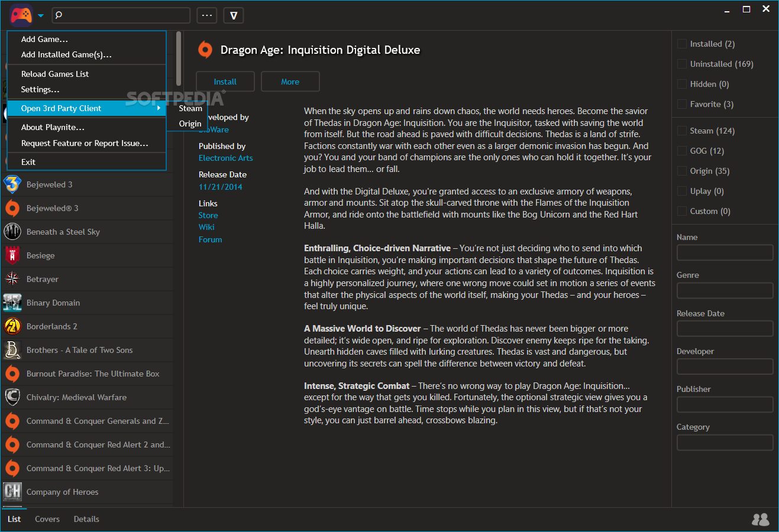Click Origin icon beside Bejeweled® 3

pyautogui.click(x=12, y=208)
